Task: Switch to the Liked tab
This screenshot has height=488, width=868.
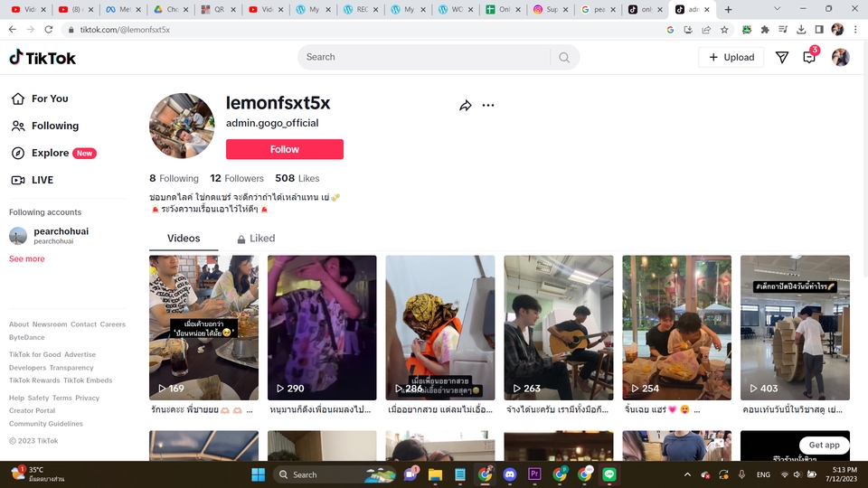Action: click(x=256, y=239)
